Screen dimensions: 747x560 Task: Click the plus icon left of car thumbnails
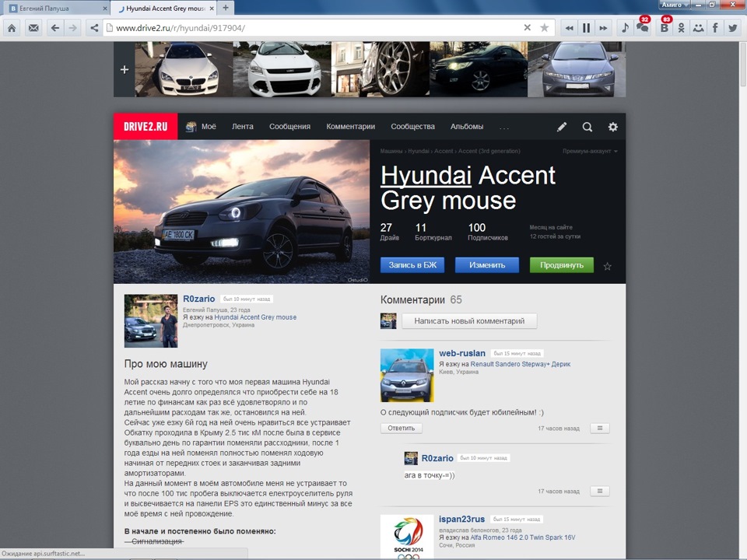tap(124, 69)
